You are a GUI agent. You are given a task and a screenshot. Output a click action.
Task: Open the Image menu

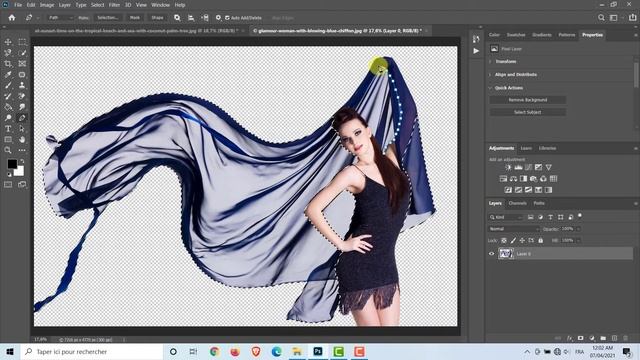click(47, 5)
